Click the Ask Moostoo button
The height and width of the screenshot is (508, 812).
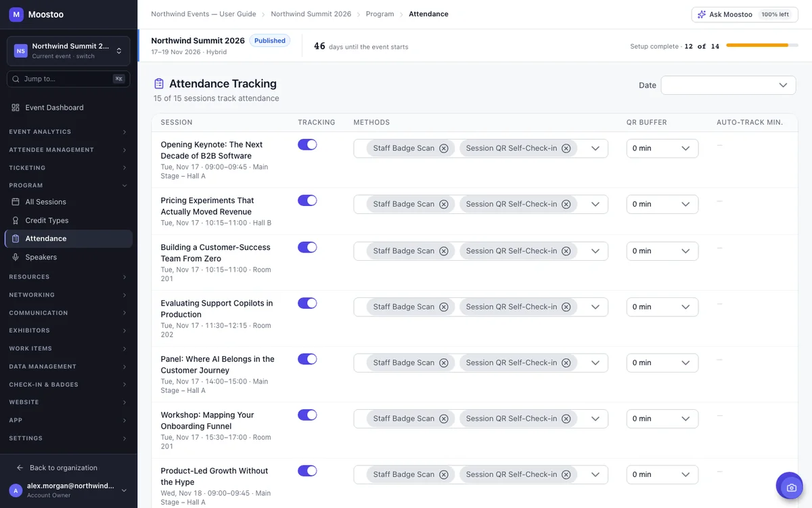tap(743, 14)
